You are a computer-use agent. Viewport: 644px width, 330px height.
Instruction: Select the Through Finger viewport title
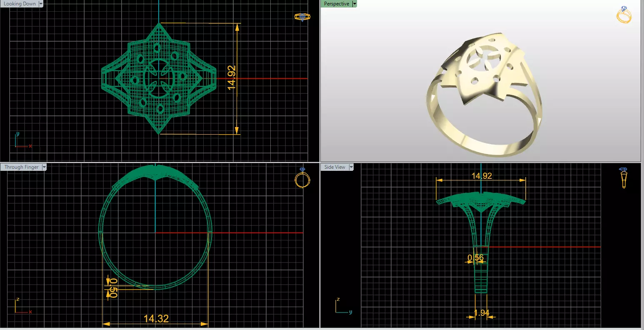pyautogui.click(x=21, y=167)
